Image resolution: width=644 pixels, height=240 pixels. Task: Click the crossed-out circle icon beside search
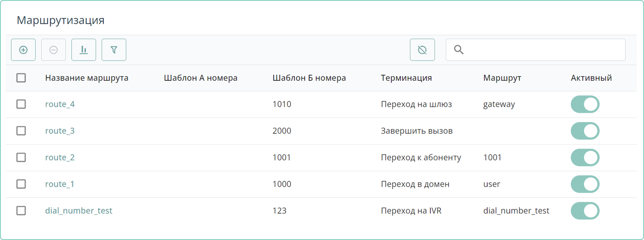[x=422, y=50]
